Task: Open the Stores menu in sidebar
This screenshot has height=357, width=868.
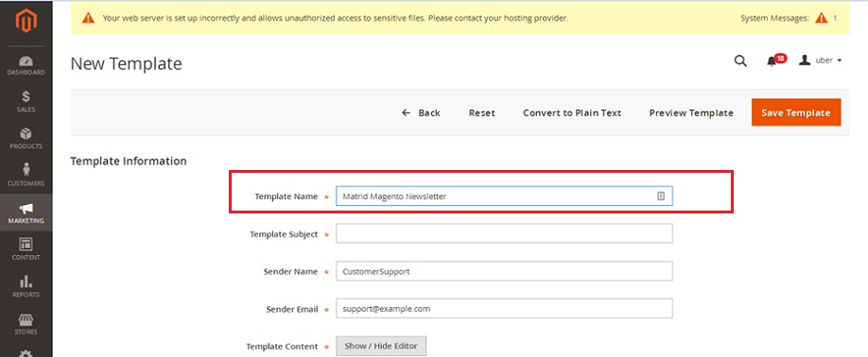Action: click(x=26, y=324)
